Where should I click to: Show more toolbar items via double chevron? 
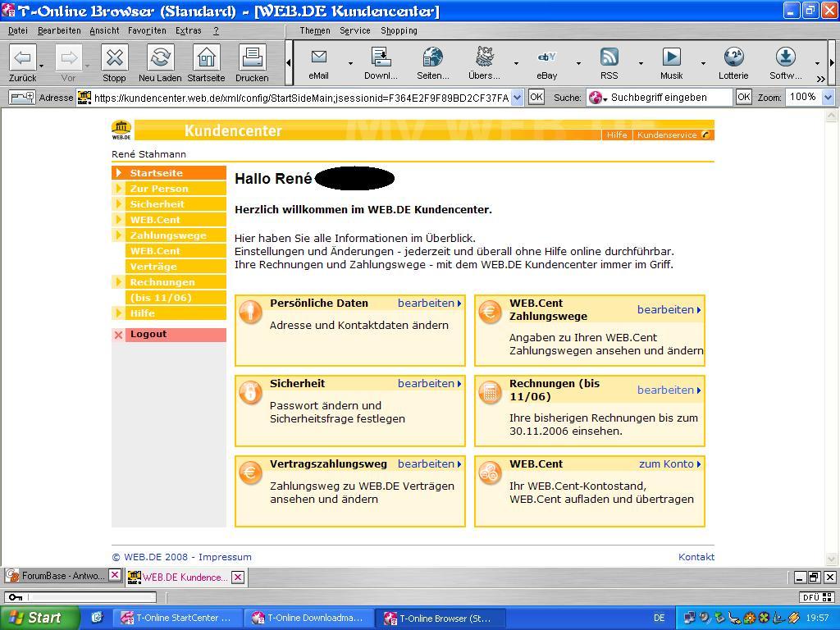point(820,79)
